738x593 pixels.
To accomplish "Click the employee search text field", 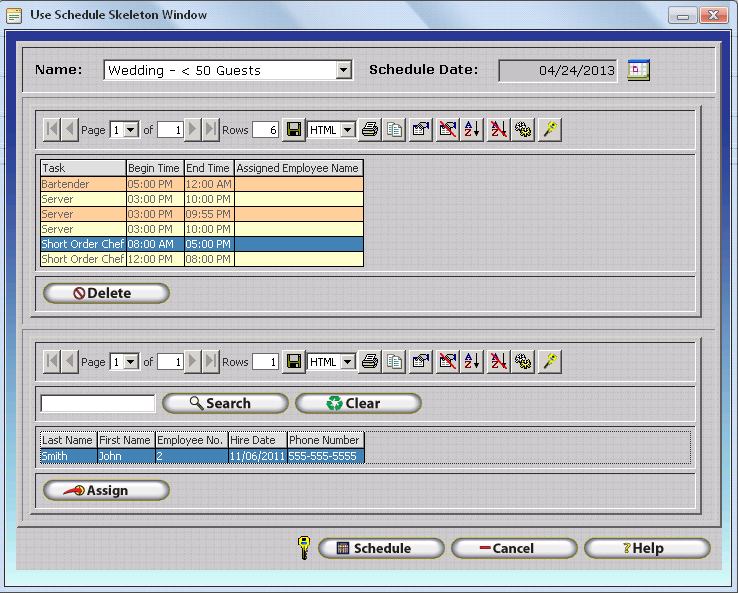I will [x=98, y=404].
